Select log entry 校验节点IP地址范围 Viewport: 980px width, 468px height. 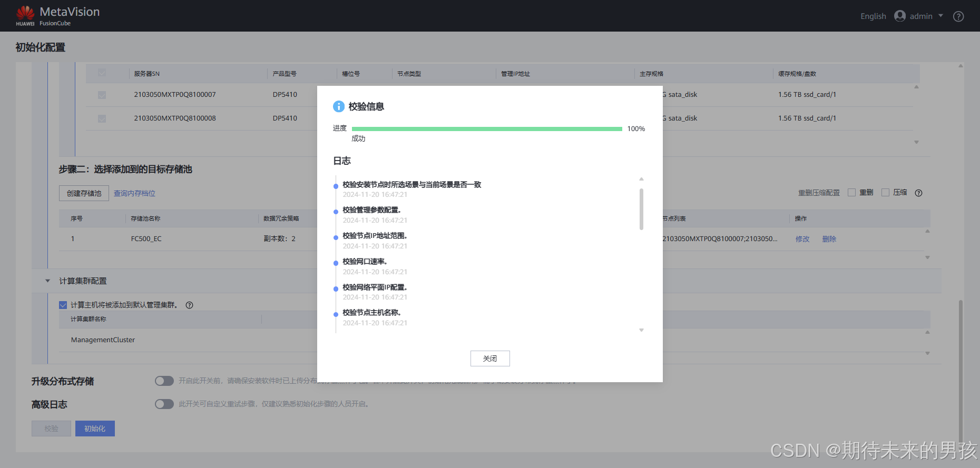pos(375,236)
